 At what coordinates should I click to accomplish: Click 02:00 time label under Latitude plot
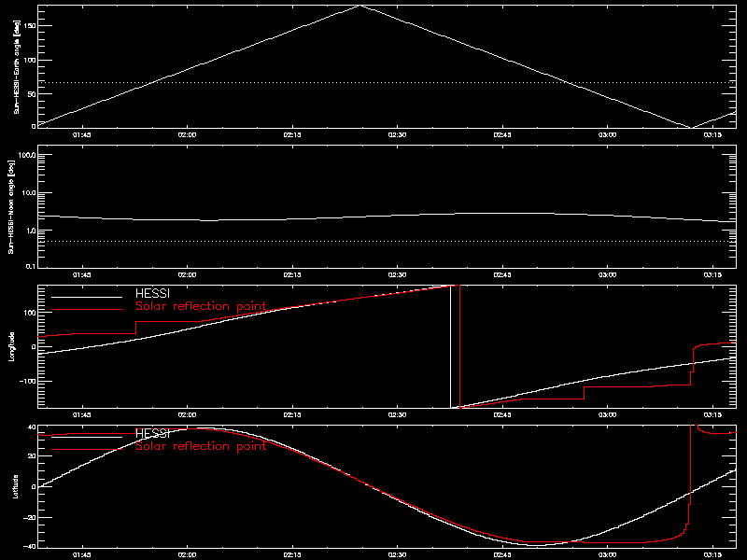coord(187,554)
